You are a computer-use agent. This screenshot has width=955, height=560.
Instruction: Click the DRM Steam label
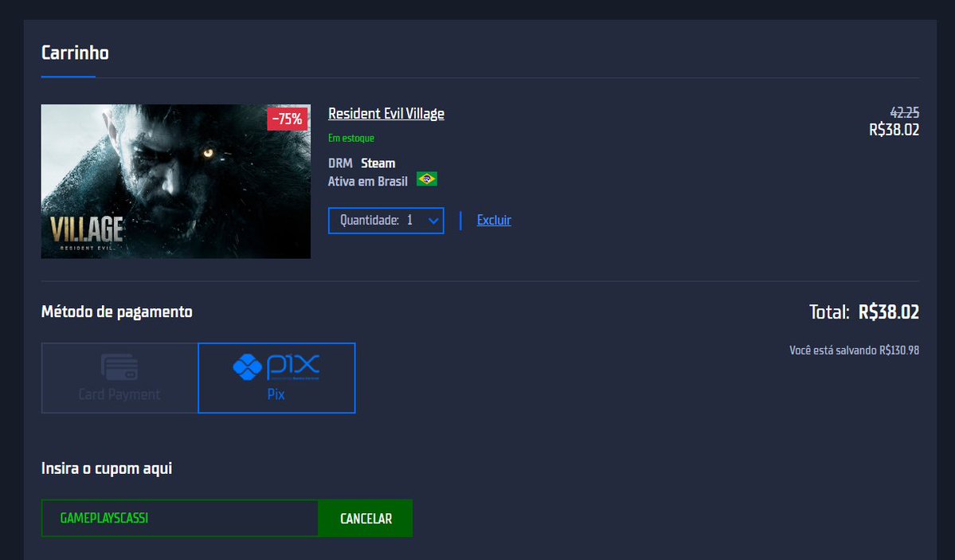pyautogui.click(x=362, y=163)
